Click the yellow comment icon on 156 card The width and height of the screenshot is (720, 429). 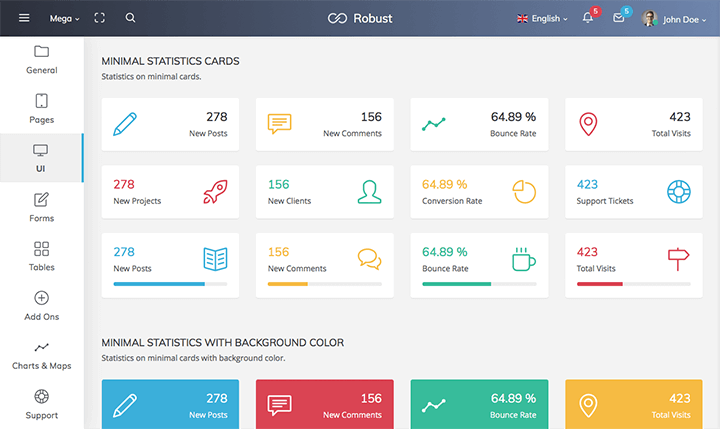[279, 124]
